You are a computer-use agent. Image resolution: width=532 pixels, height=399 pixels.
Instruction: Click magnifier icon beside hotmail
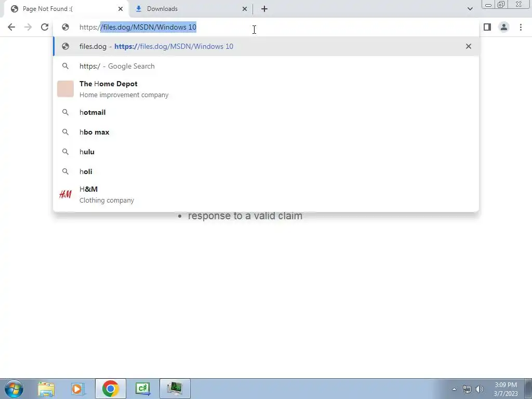click(x=65, y=112)
